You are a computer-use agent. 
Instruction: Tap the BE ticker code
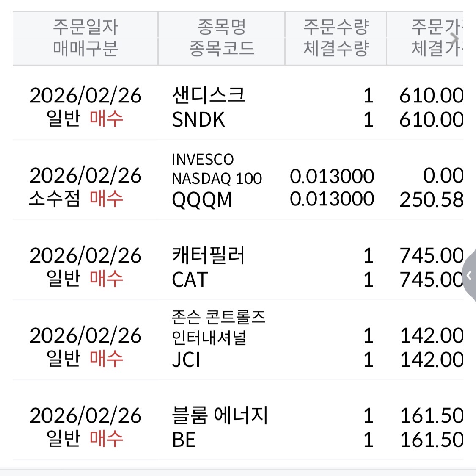coord(184,440)
